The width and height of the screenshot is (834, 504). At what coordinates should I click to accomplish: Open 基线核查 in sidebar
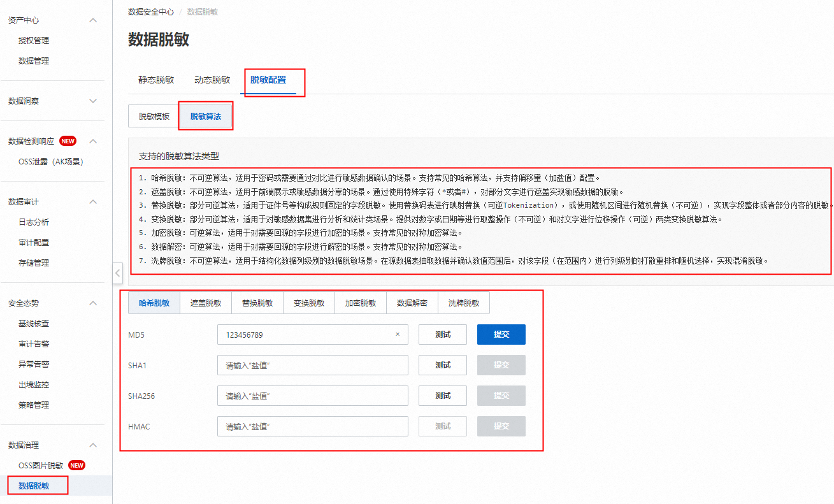pyautogui.click(x=34, y=324)
